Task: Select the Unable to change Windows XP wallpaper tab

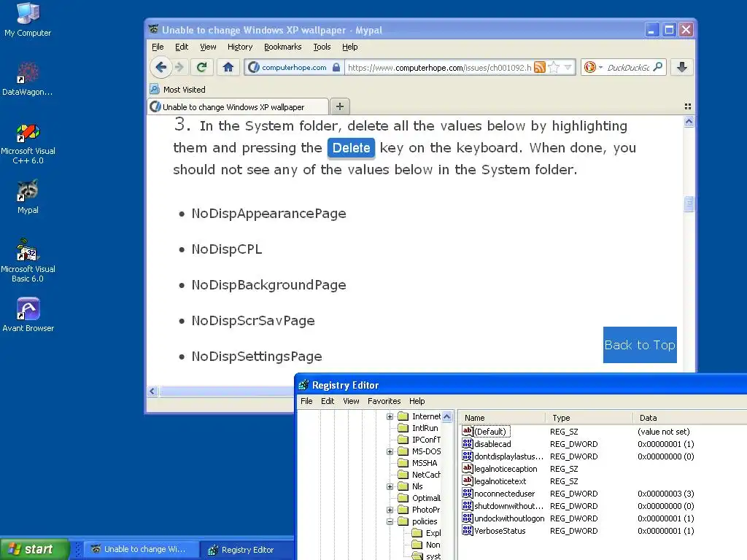Action: pyautogui.click(x=238, y=106)
